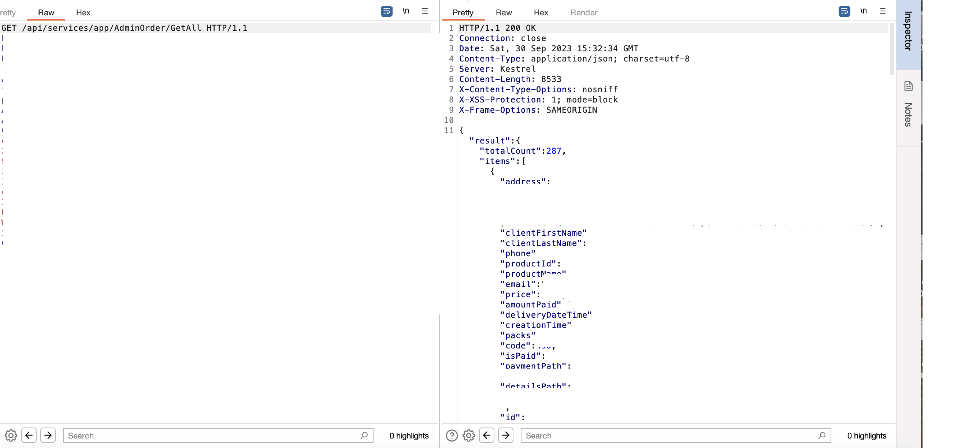This screenshot has height=448, width=980.
Task: Click the X-Frame-Options: SAMEORIGIN header
Action: tap(528, 110)
